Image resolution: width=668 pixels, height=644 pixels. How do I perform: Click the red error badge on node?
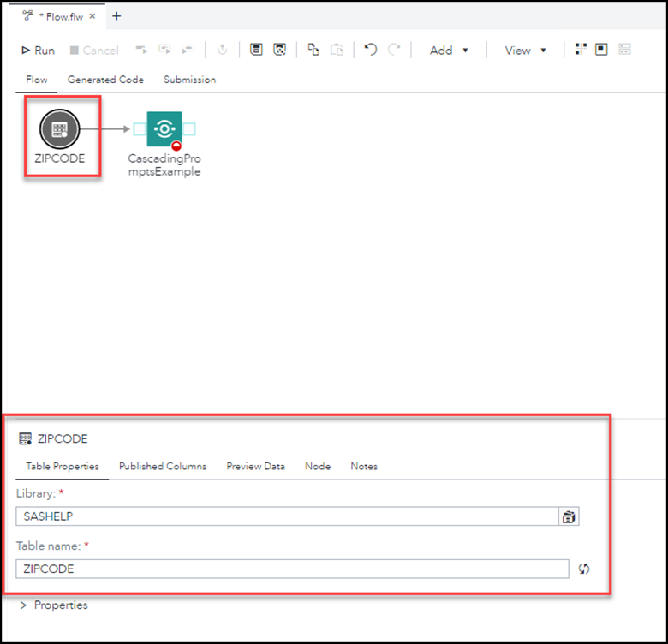[176, 146]
